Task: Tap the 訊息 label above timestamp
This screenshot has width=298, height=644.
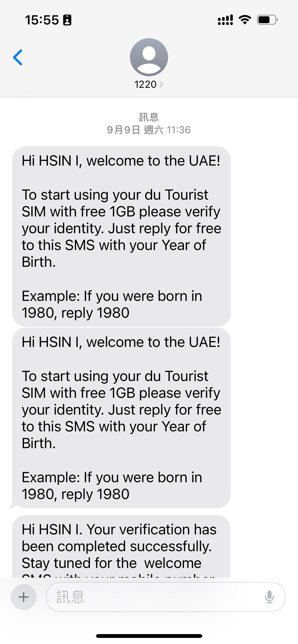Action: pos(149,117)
